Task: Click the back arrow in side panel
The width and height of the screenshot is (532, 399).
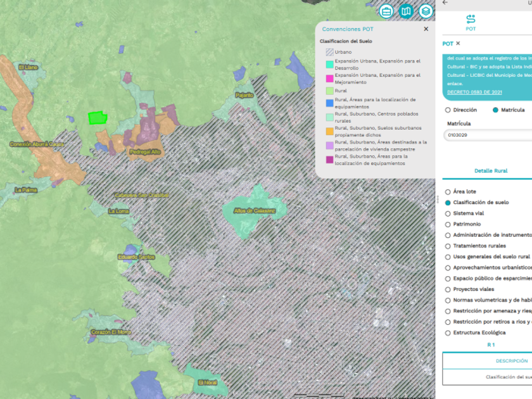Action: point(445,3)
